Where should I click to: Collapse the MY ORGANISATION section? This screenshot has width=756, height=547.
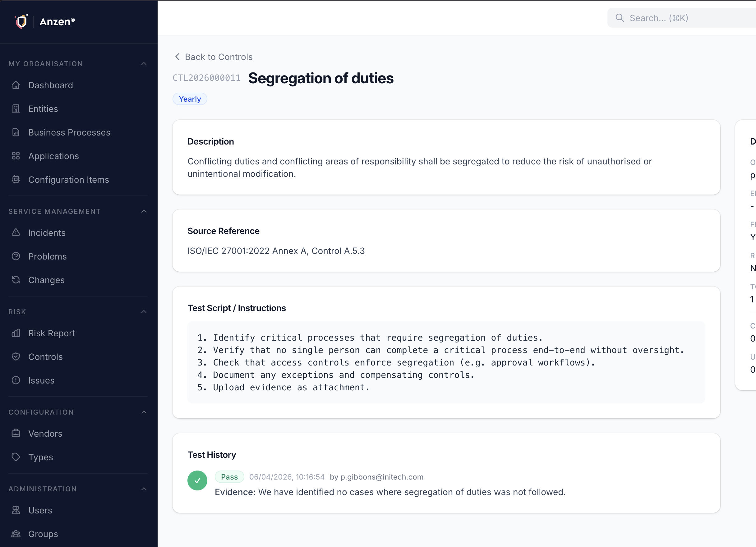coord(144,64)
